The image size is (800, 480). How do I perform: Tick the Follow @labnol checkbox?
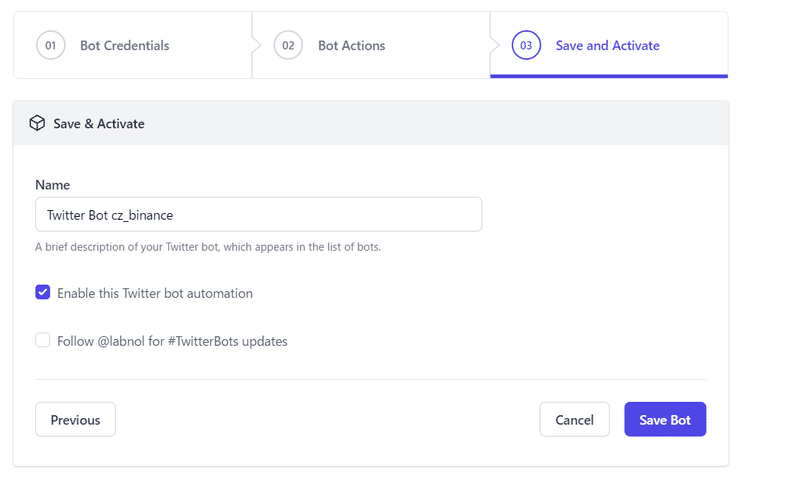43,340
